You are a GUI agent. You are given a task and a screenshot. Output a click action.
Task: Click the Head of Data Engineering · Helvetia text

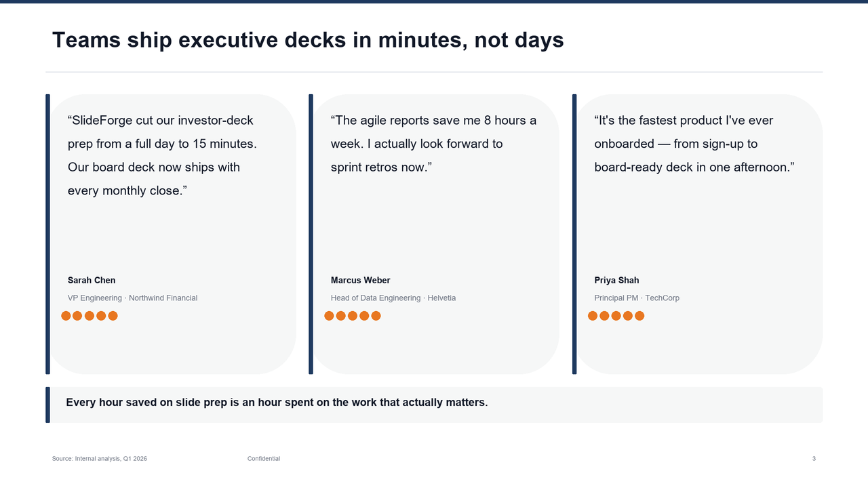pos(393,298)
